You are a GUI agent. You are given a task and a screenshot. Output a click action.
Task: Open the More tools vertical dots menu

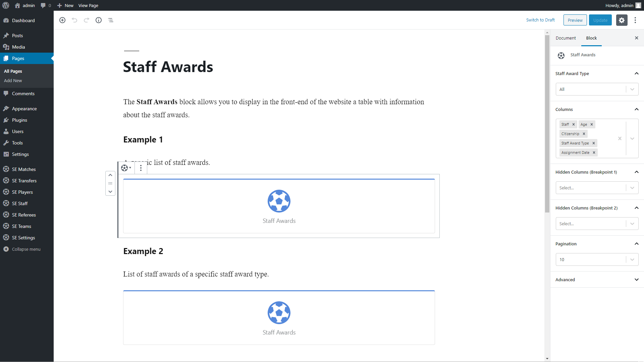tap(635, 20)
